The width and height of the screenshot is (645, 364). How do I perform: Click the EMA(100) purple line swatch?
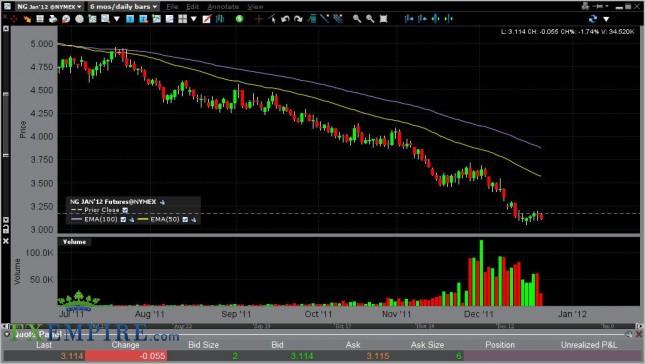pyautogui.click(x=77, y=220)
